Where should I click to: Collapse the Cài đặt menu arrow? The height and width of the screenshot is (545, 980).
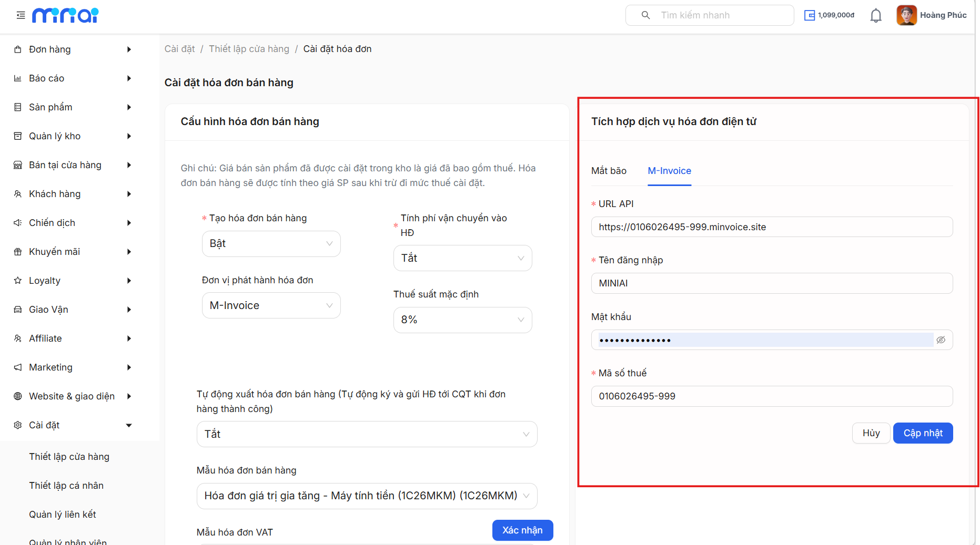click(129, 425)
